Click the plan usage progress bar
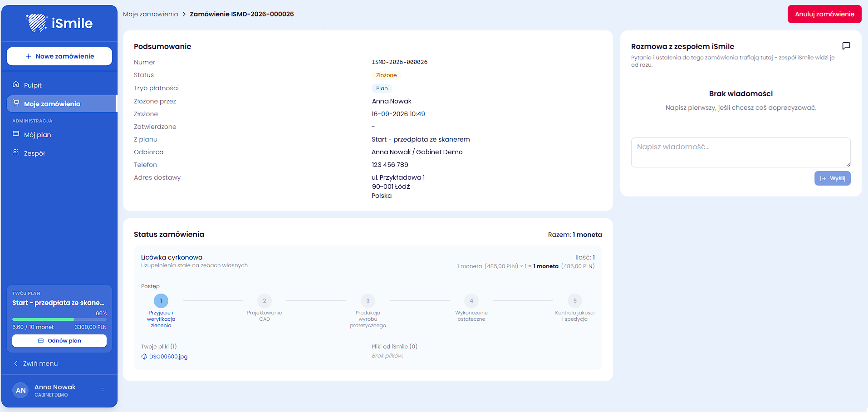Image resolution: width=868 pixels, height=412 pixels. point(59,319)
